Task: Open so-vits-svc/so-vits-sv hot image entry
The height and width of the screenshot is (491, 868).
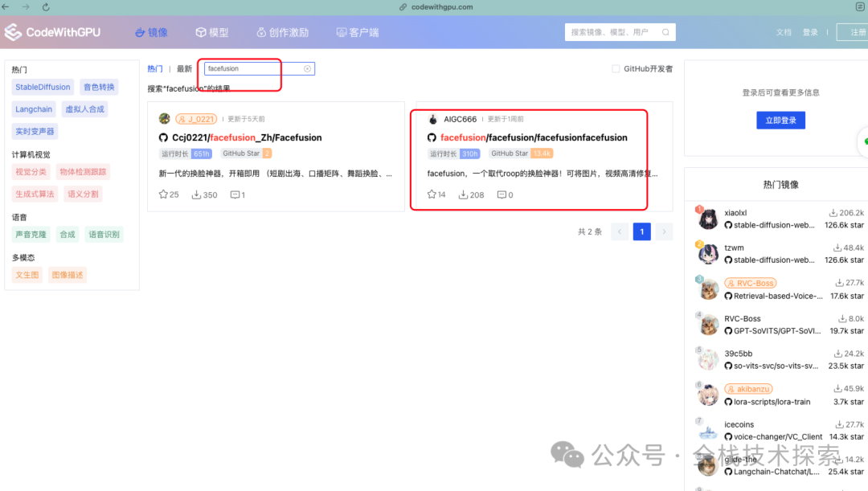Action: pyautogui.click(x=776, y=366)
